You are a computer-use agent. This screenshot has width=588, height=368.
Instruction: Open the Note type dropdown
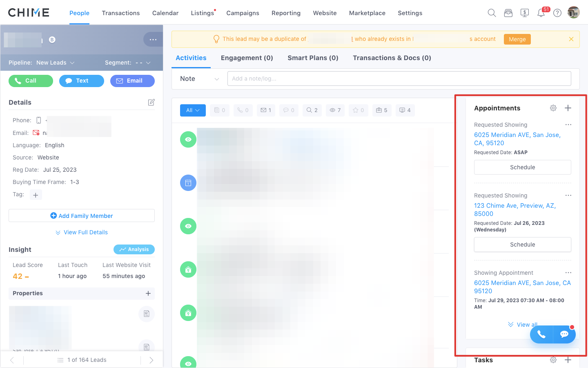coord(199,79)
